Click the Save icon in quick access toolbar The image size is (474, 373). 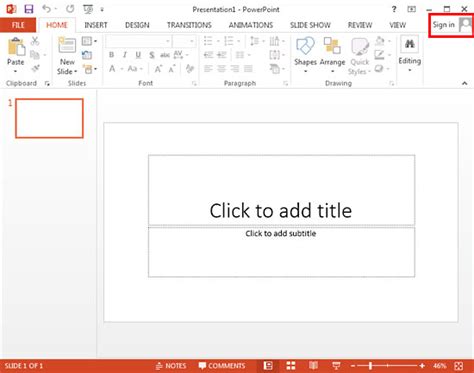pyautogui.click(x=29, y=9)
